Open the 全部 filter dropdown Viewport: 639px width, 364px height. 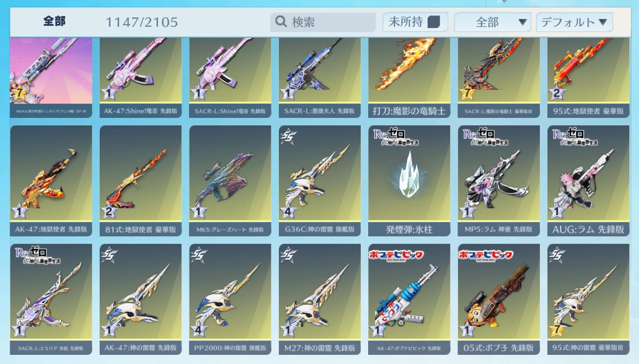(x=492, y=22)
